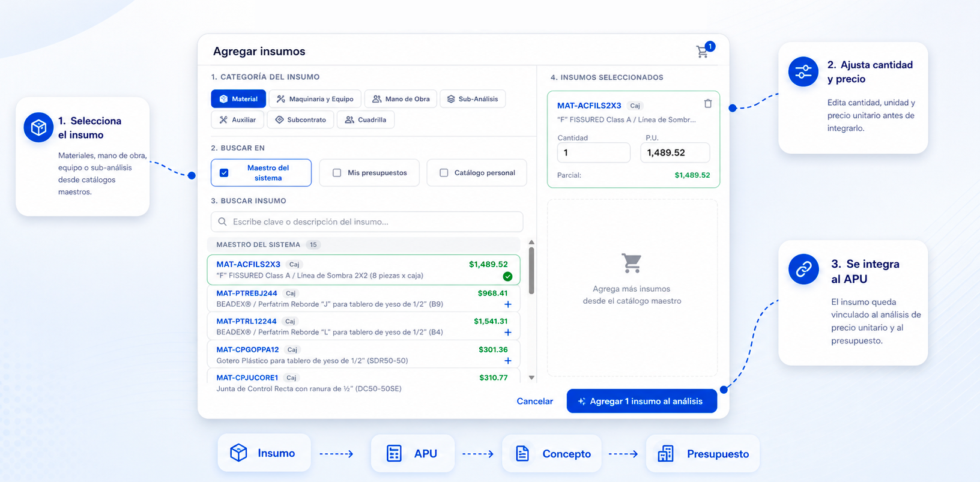This screenshot has height=482, width=980.
Task: Select row MAT-PTREBJ244 in results
Action: click(x=363, y=298)
